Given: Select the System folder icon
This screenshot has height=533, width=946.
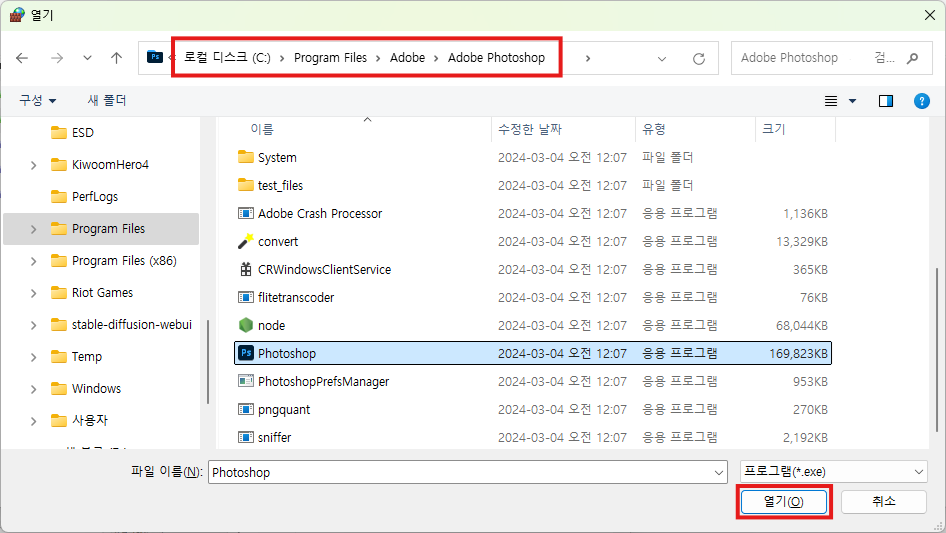Looking at the screenshot, I should tap(246, 157).
